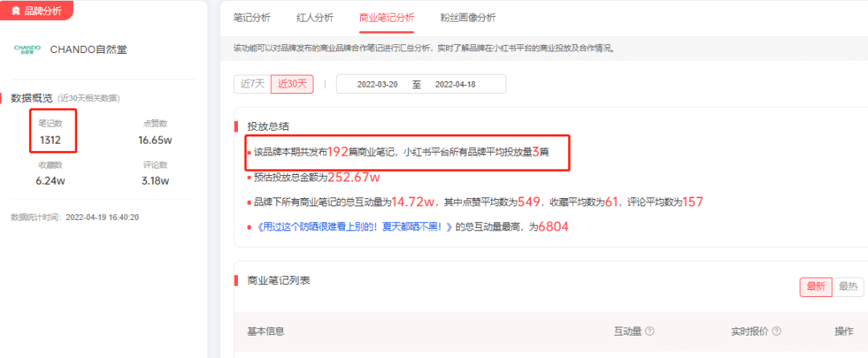Select the 近30天 time range
The height and width of the screenshot is (358, 868).
tap(292, 84)
